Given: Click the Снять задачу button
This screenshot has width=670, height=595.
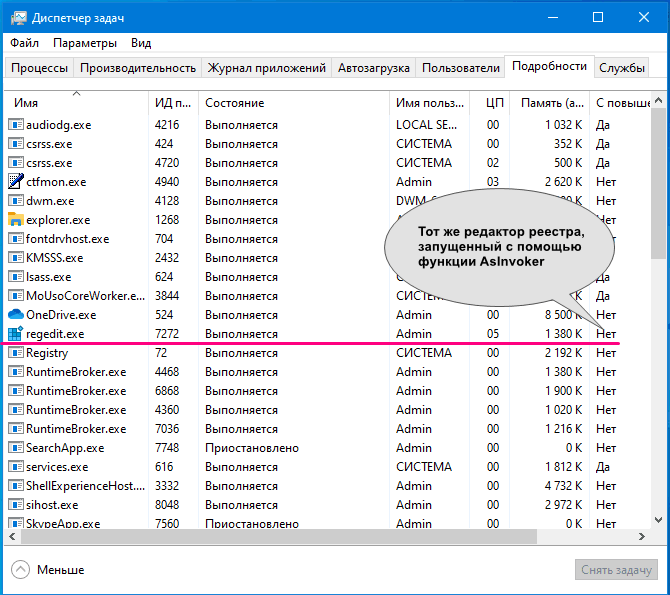Looking at the screenshot, I should tap(616, 570).
